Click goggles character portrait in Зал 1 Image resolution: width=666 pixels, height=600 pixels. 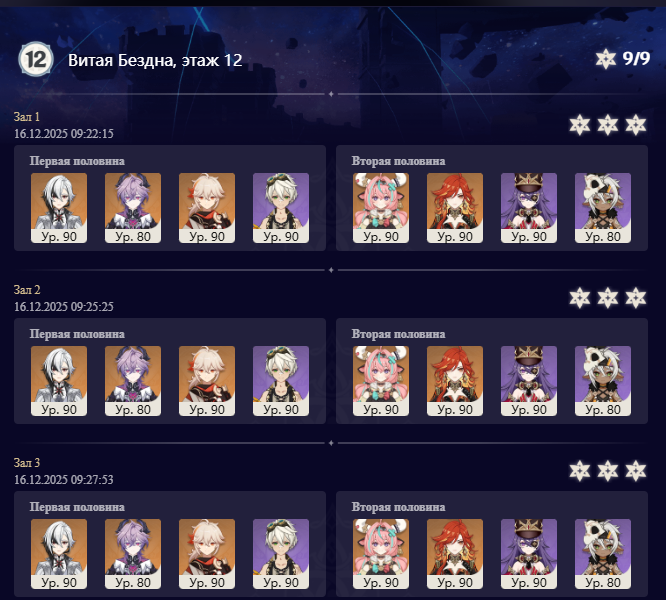point(281,208)
